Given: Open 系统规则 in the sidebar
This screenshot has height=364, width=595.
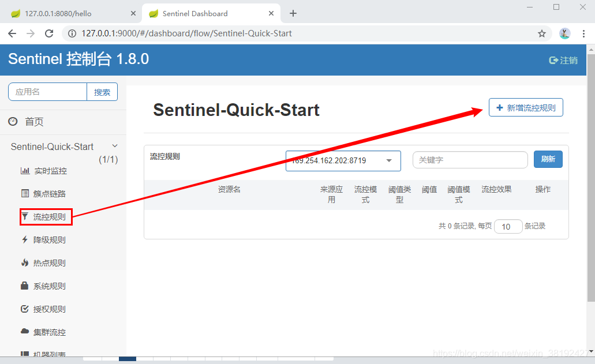Looking at the screenshot, I should tap(49, 286).
